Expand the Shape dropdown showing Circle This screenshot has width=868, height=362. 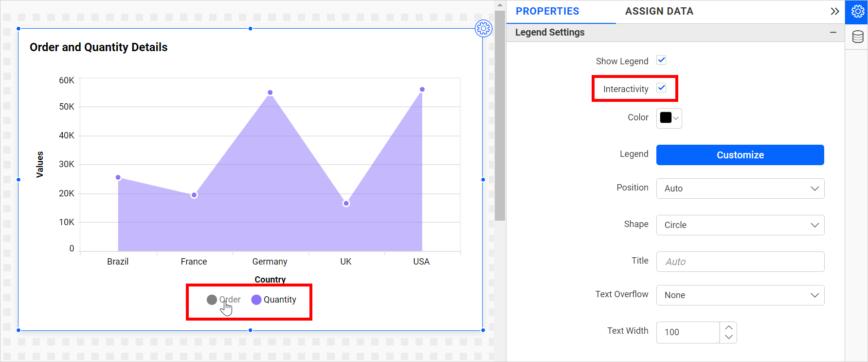tap(740, 225)
